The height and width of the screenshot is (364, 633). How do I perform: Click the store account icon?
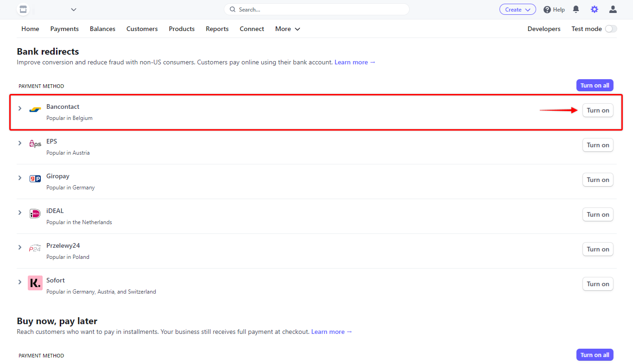[x=22, y=9]
